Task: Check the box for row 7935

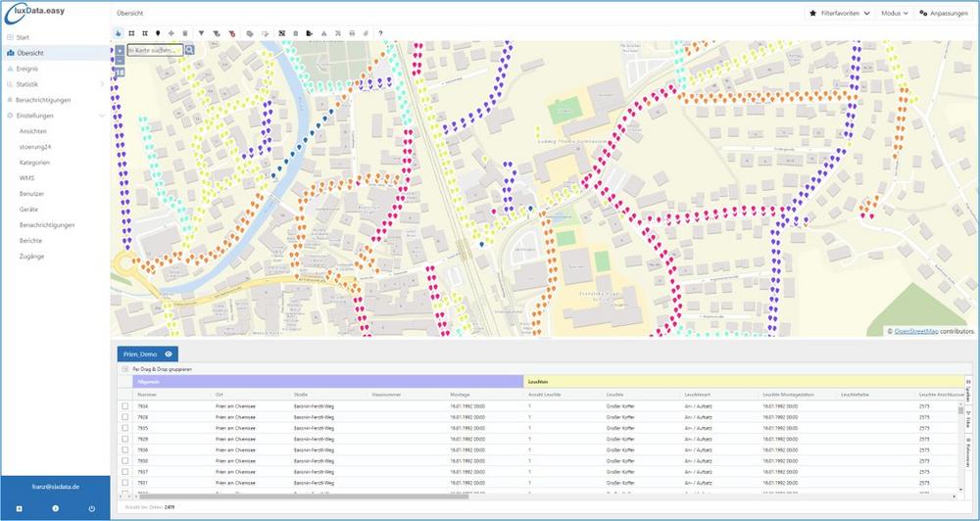Action: pyautogui.click(x=124, y=427)
